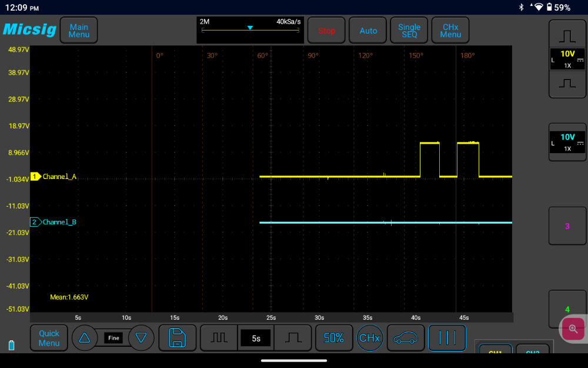Enable channel 4

[567, 309]
